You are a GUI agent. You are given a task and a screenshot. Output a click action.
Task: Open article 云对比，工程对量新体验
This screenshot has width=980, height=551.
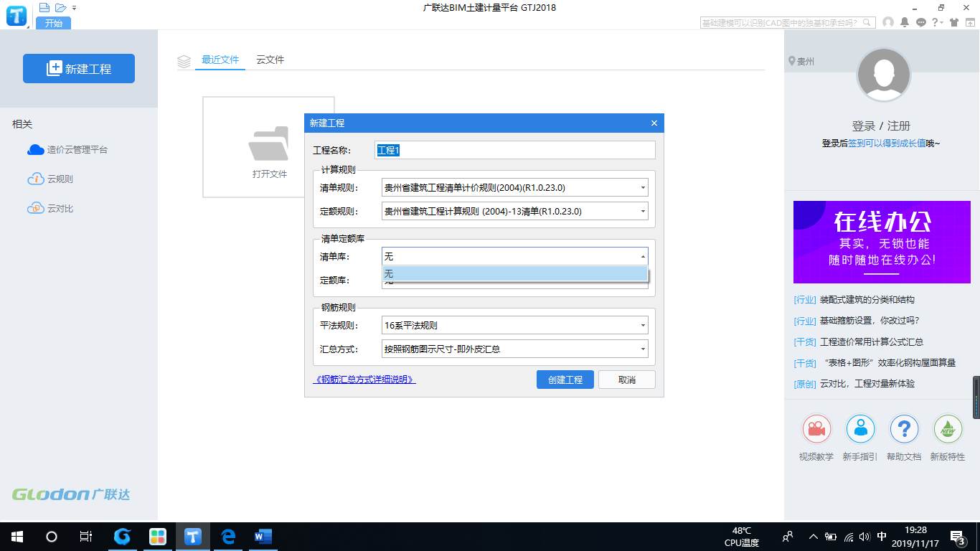pos(867,384)
